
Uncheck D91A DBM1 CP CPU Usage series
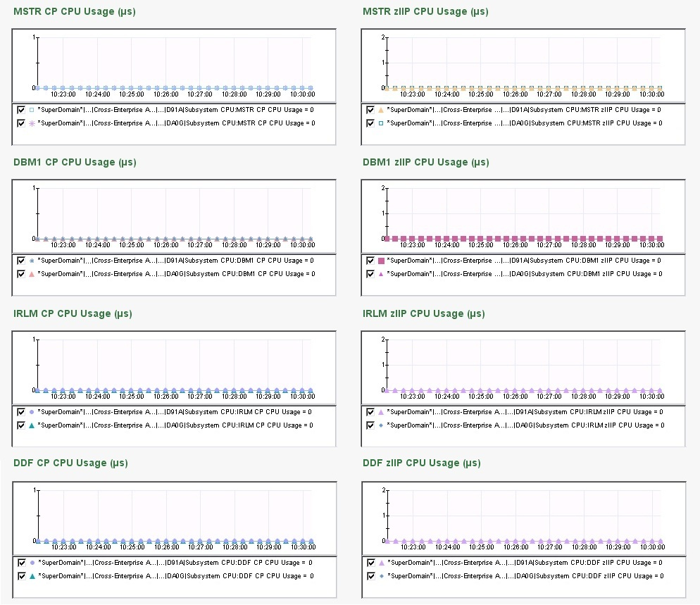click(21, 261)
